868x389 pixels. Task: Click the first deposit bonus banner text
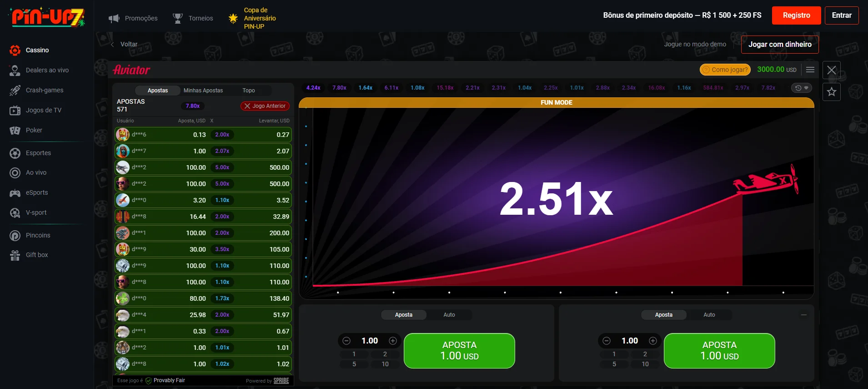click(x=682, y=15)
